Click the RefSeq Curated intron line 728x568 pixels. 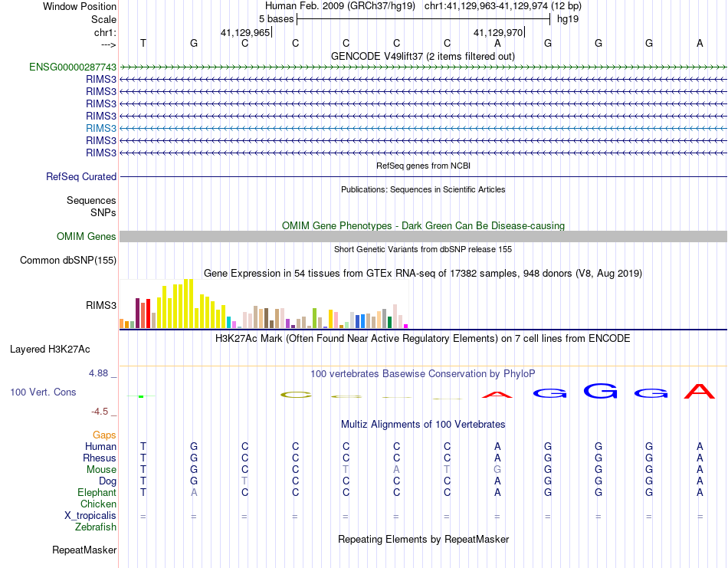click(x=423, y=177)
